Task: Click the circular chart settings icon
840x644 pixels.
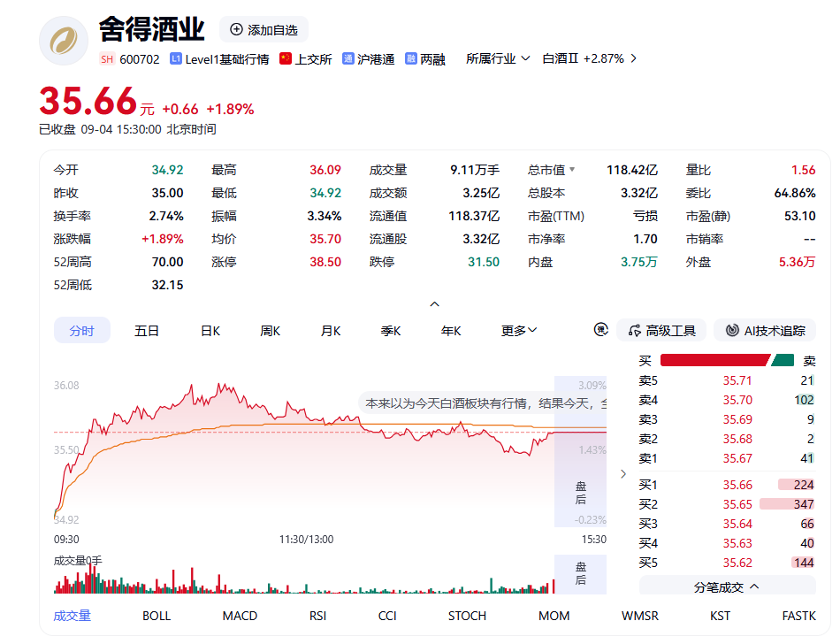Action: click(601, 329)
